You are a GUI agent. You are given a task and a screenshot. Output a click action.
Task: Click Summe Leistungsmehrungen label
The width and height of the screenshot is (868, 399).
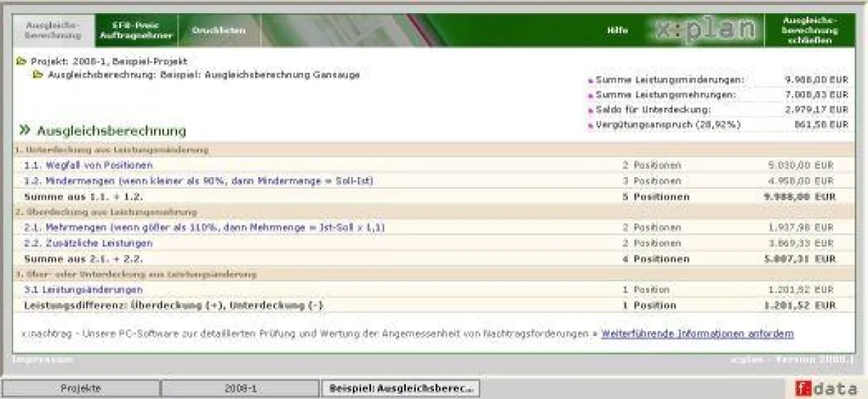(665, 95)
